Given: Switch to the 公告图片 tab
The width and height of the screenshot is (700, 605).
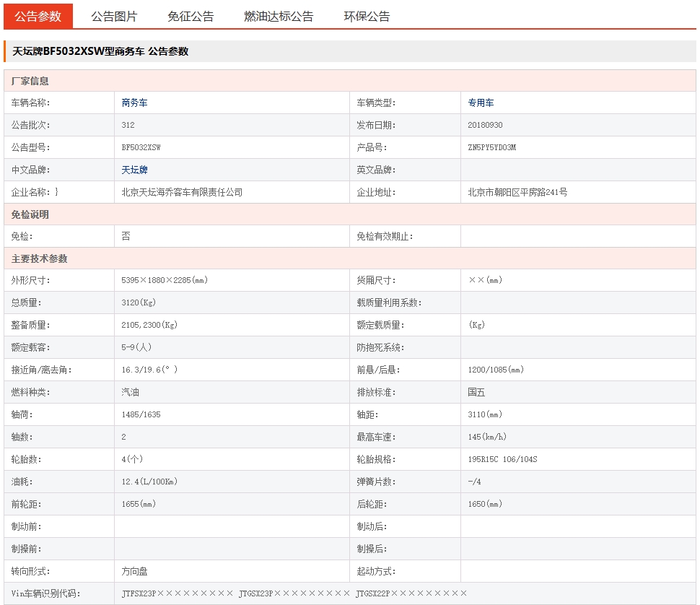Looking at the screenshot, I should pyautogui.click(x=114, y=17).
